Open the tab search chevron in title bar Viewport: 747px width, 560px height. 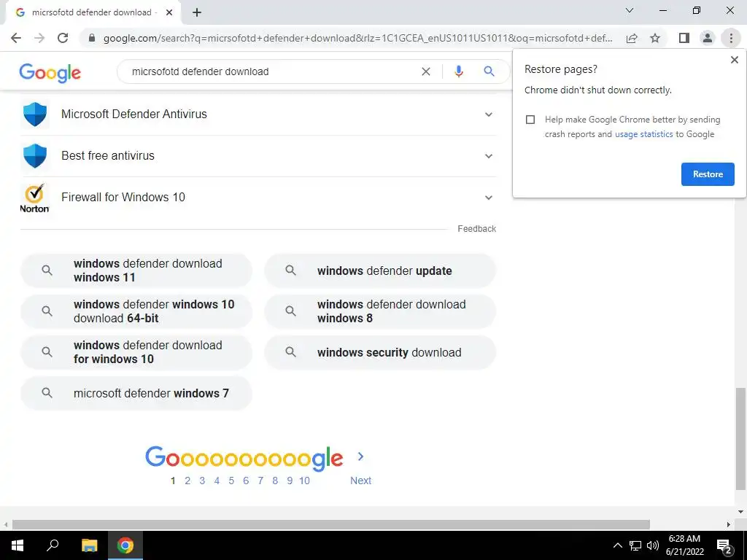630,10
